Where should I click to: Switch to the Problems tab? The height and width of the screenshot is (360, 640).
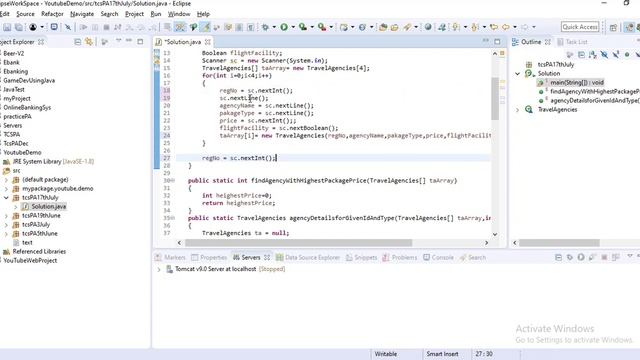pyautogui.click(x=400, y=258)
